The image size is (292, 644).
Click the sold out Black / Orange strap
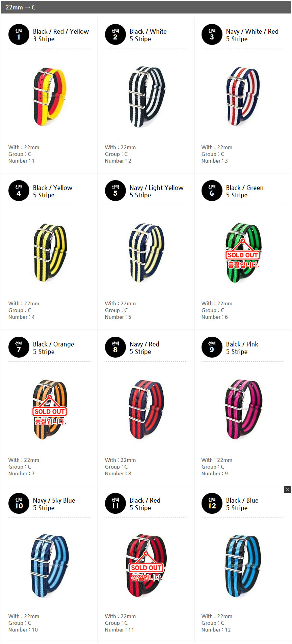click(50, 410)
